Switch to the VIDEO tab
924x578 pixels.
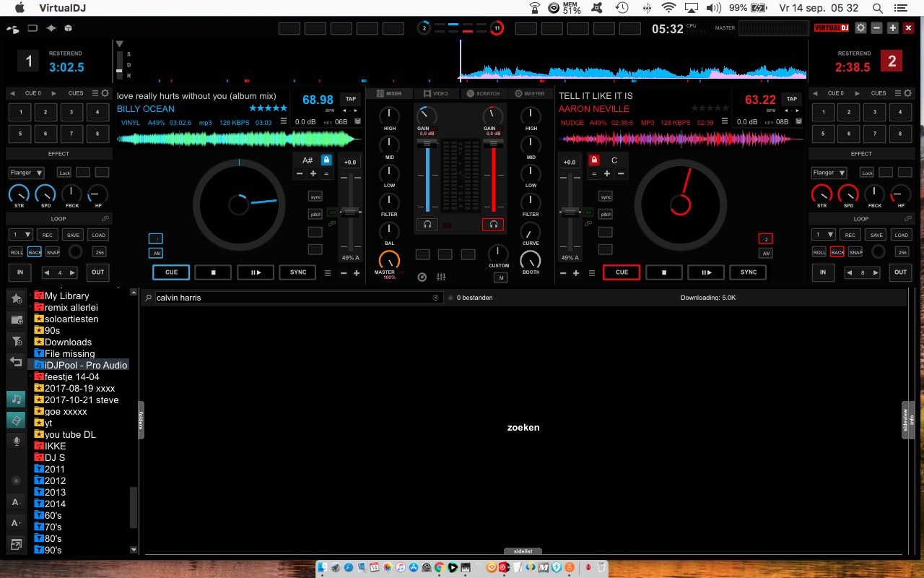click(435, 93)
